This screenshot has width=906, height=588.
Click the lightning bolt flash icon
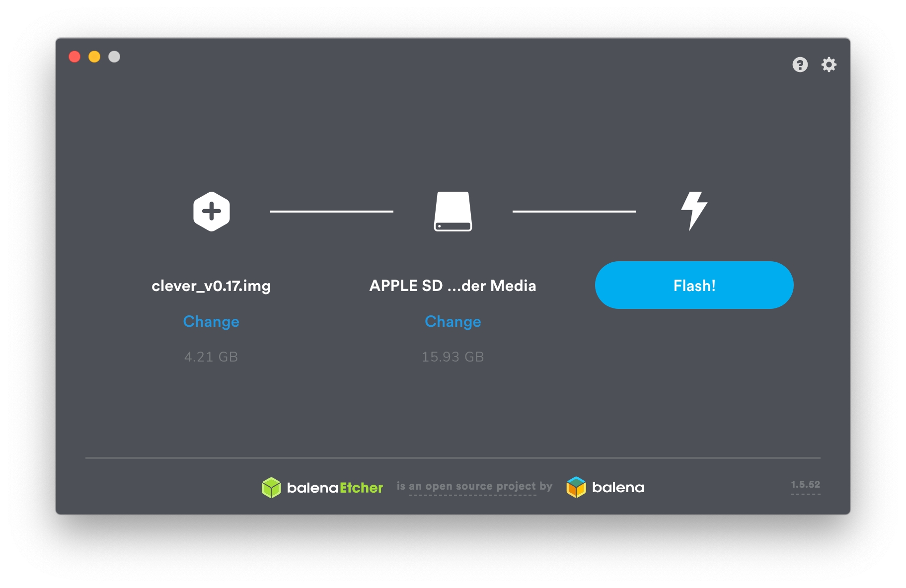(694, 211)
